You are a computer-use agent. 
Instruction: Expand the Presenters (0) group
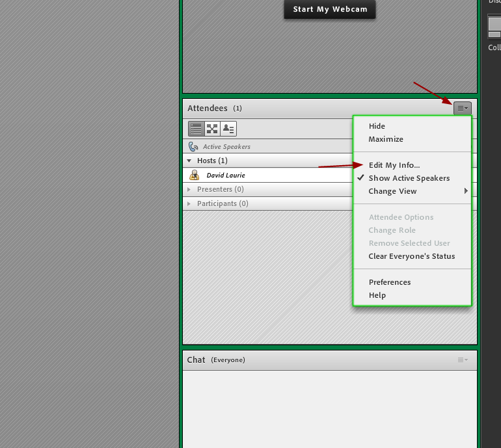point(190,189)
